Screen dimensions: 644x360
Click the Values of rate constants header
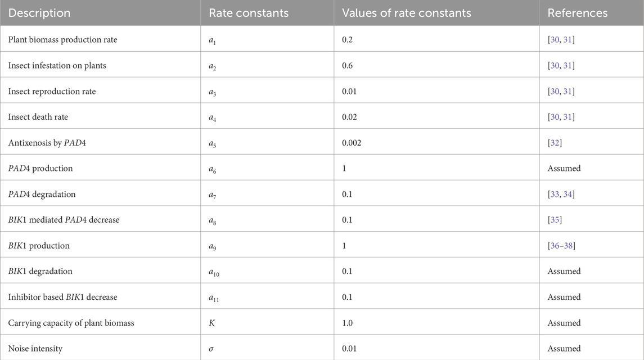coord(406,13)
